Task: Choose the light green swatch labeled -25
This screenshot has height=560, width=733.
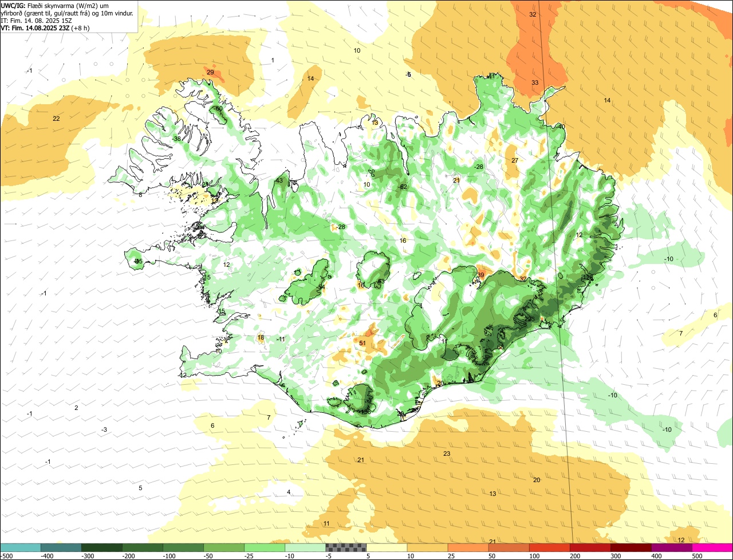Action: [265, 547]
